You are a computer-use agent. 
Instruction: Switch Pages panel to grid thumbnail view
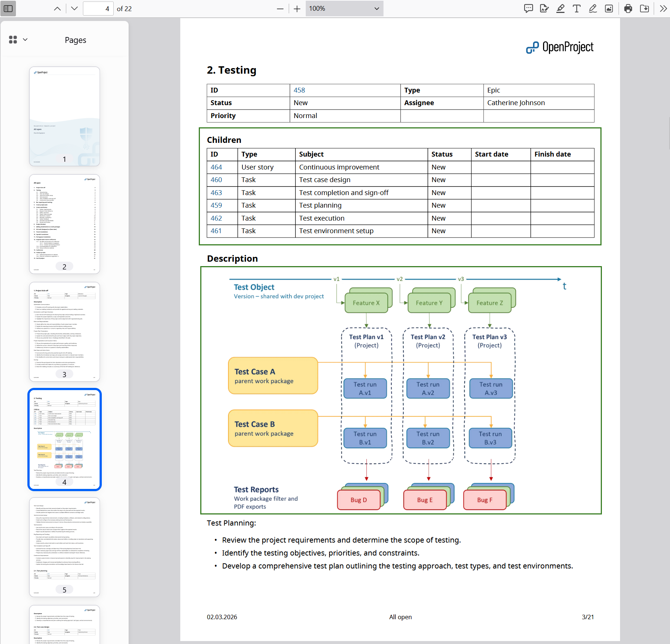click(x=12, y=40)
